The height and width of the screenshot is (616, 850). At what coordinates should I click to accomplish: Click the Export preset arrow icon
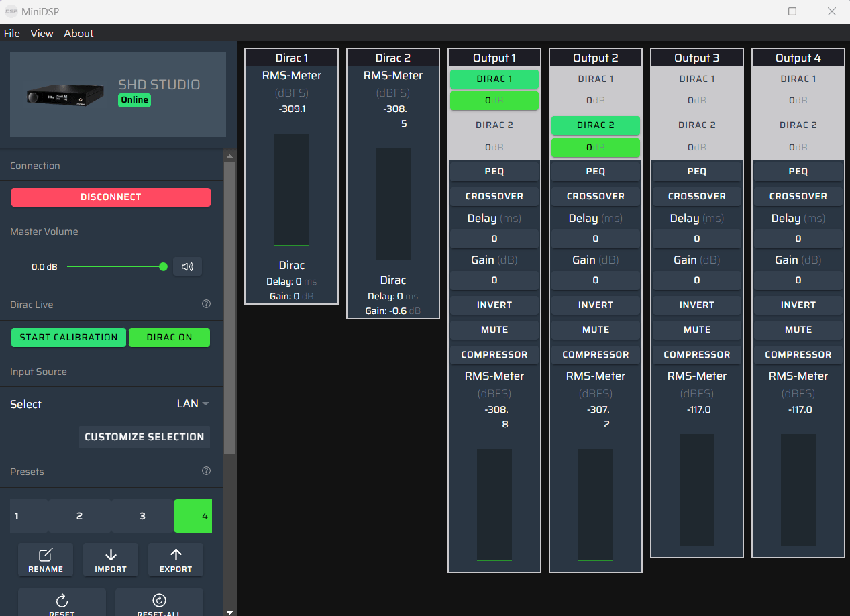click(x=176, y=560)
